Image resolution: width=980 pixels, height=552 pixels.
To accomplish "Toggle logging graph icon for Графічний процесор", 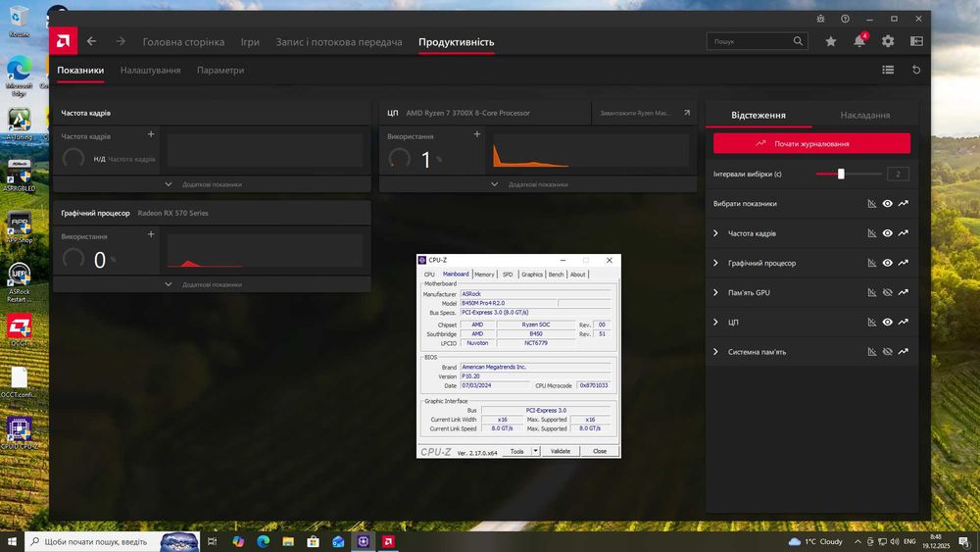I will 904,263.
